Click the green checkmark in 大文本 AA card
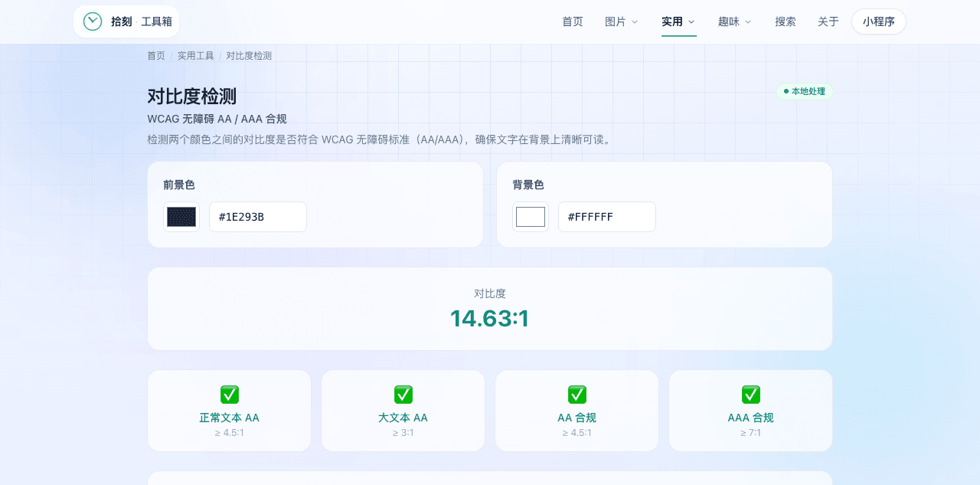 coord(403,395)
